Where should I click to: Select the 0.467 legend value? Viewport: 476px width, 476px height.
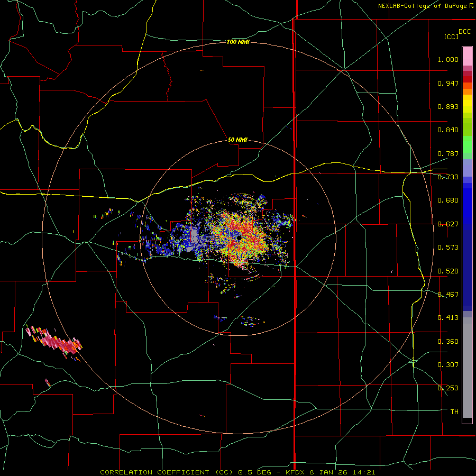click(x=448, y=295)
